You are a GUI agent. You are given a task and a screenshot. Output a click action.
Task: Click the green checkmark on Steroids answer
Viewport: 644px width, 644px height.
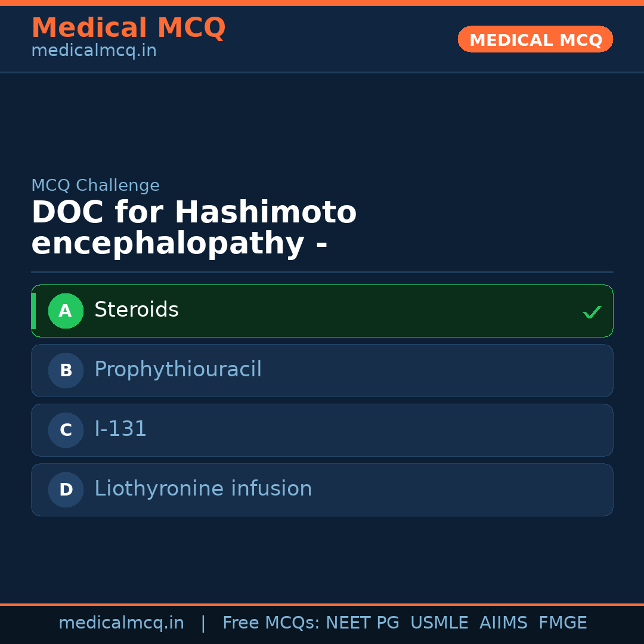coord(592,311)
